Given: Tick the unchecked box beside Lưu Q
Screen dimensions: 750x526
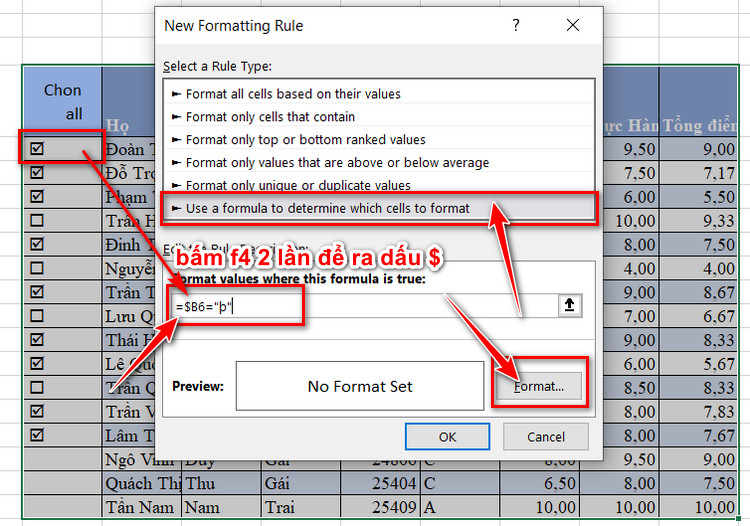Looking at the screenshot, I should tap(37, 316).
